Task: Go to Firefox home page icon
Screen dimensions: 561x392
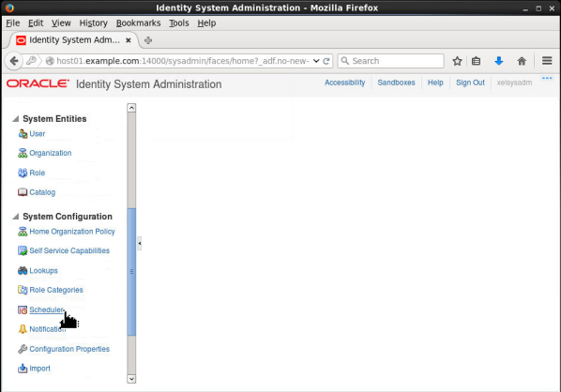Action: [522, 61]
